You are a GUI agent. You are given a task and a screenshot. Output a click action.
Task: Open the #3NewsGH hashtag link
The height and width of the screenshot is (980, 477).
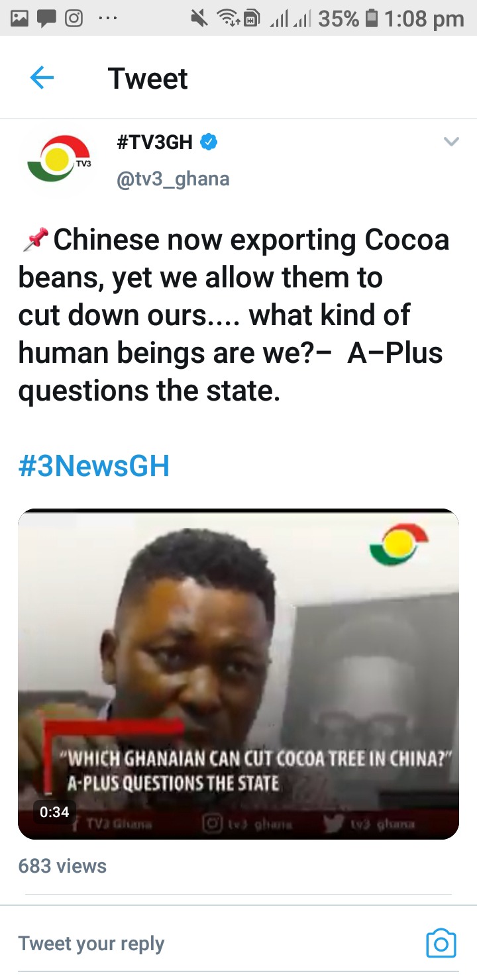click(94, 465)
